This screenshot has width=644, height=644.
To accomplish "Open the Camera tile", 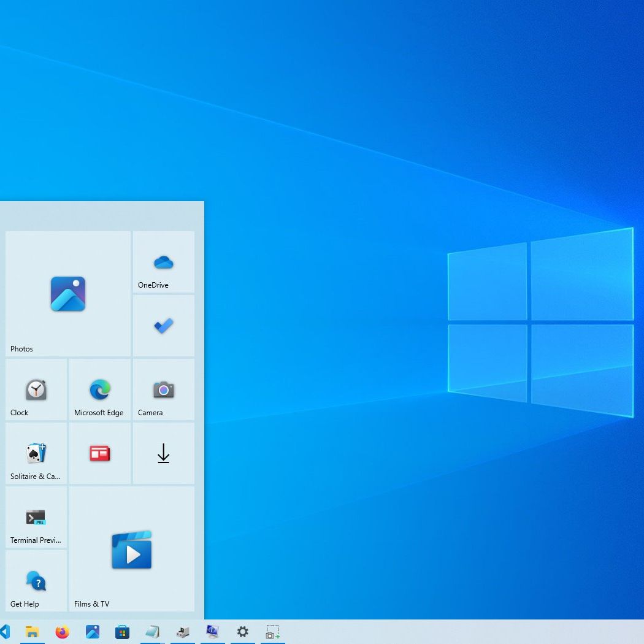I will coord(164,389).
